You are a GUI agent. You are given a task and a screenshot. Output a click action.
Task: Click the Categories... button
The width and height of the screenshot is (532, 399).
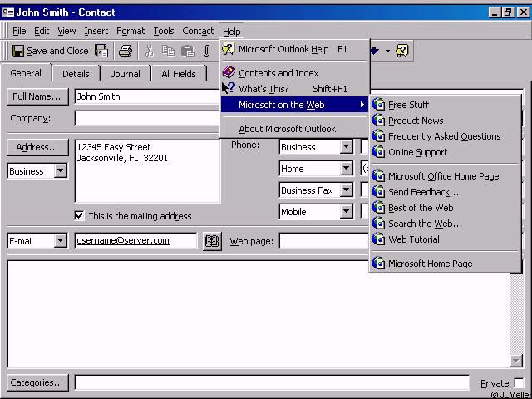[x=37, y=382]
